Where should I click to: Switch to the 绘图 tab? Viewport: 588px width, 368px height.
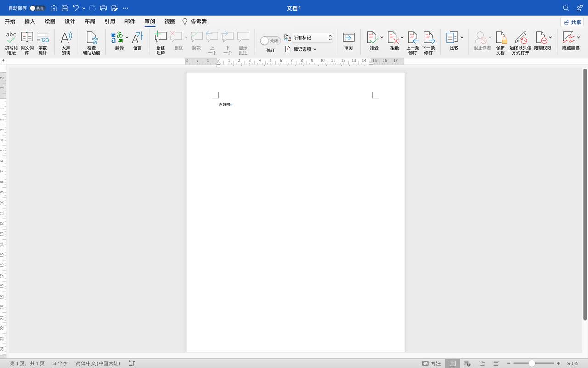coord(50,22)
